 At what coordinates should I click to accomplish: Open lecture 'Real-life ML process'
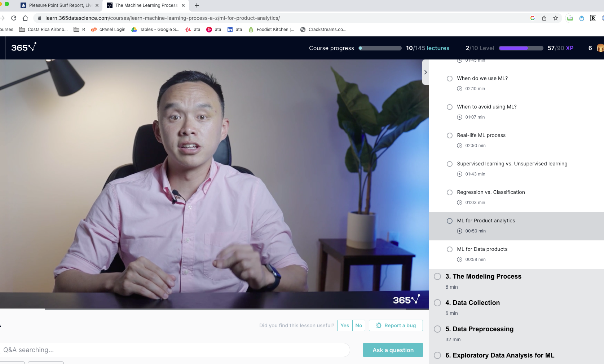click(481, 135)
